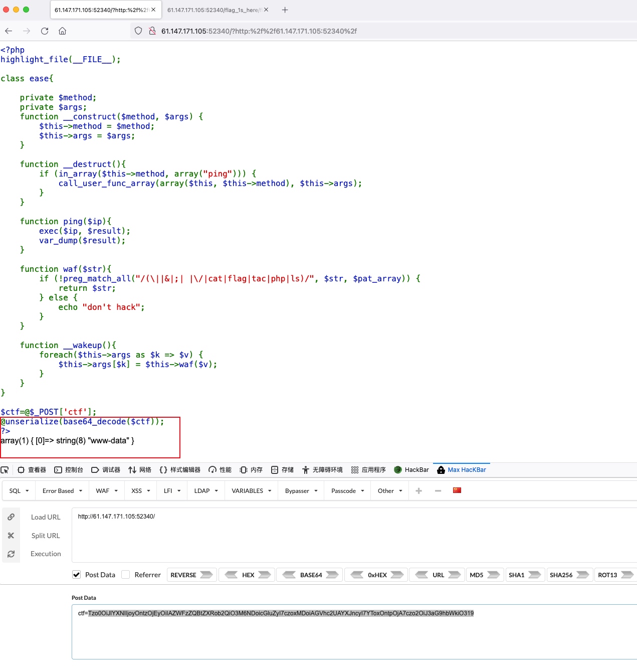
Task: Open the 调试器 debugger tab
Action: tap(106, 470)
